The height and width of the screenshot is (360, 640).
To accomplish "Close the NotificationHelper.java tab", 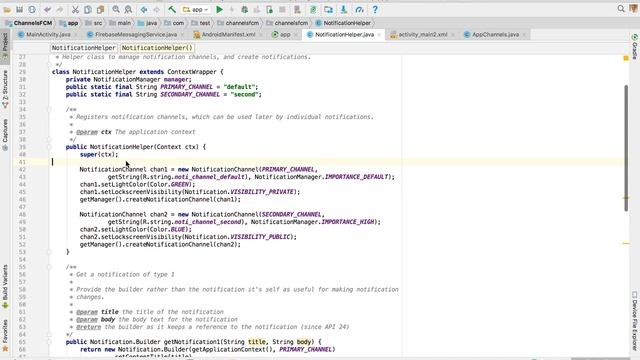I will pyautogui.click(x=379, y=35).
